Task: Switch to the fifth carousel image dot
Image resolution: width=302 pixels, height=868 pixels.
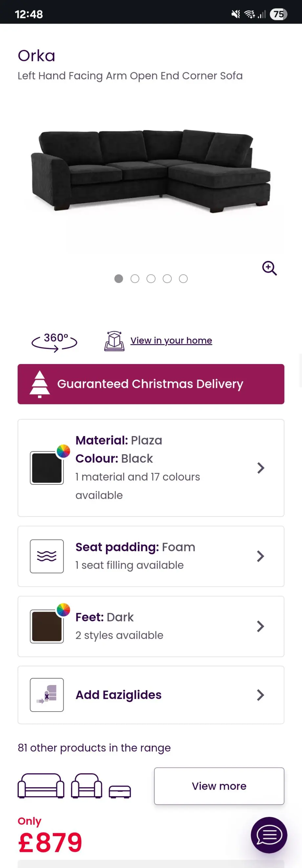Action: pyautogui.click(x=183, y=279)
